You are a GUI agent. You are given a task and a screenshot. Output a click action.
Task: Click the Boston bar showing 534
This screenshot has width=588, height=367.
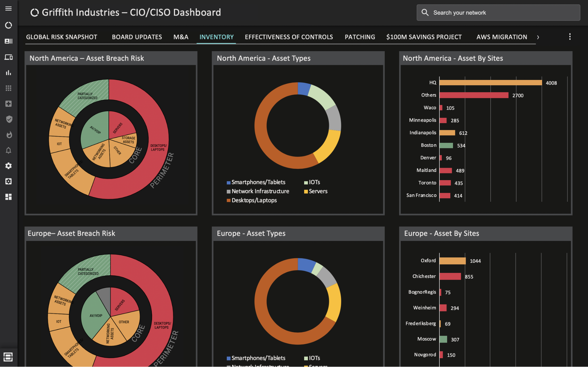(x=446, y=145)
